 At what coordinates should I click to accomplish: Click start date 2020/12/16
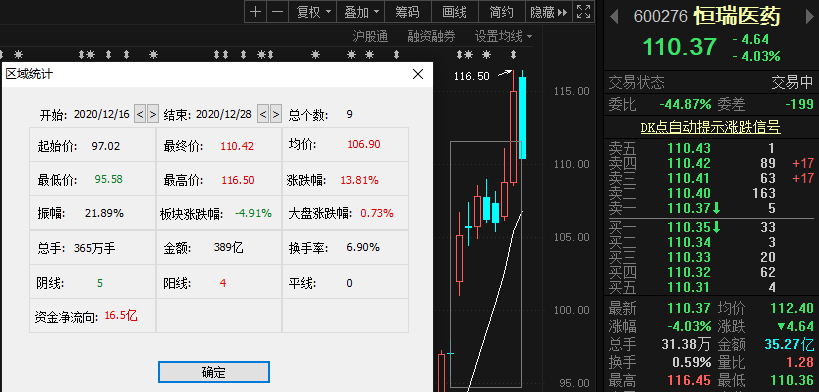[x=102, y=114]
